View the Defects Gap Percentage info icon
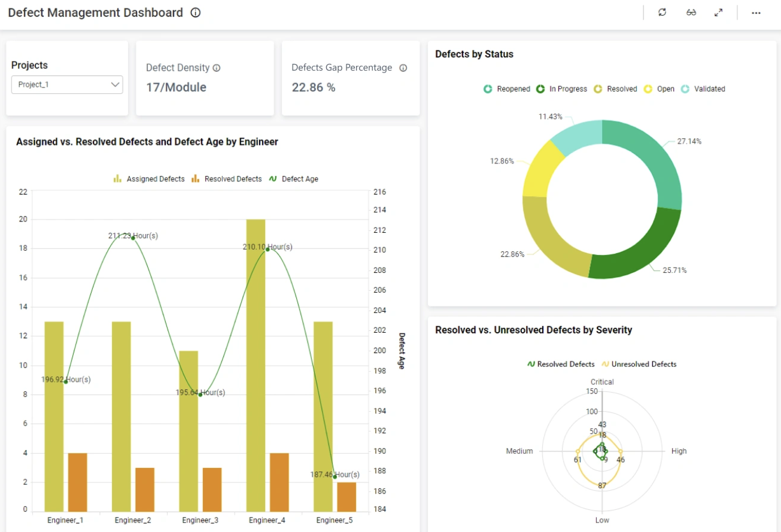This screenshot has width=781, height=532. coord(404,68)
